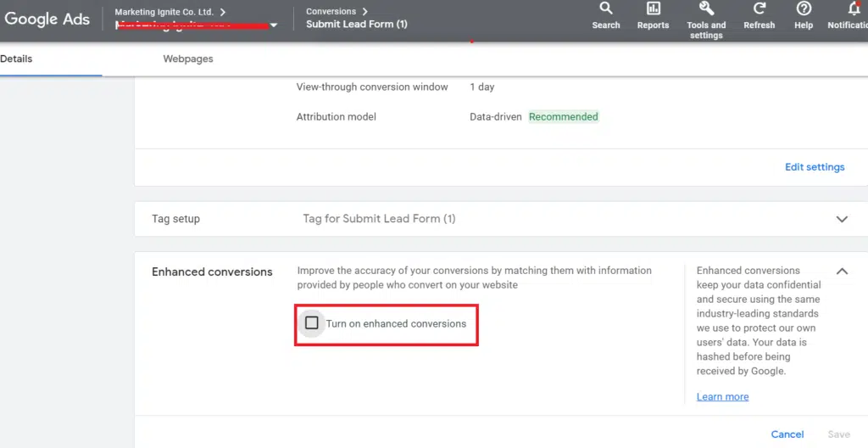Expand the Tag setup section chevron
Viewport: 868px width, 448px height.
pyautogui.click(x=842, y=219)
